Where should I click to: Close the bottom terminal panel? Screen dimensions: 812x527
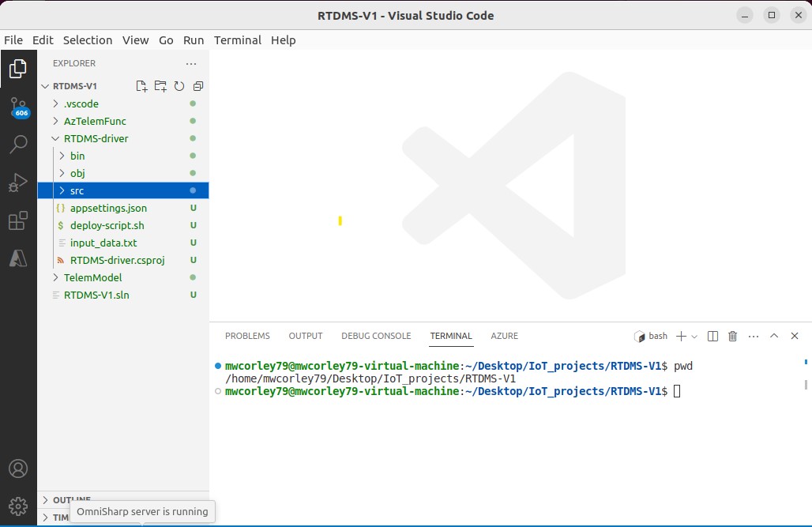795,336
